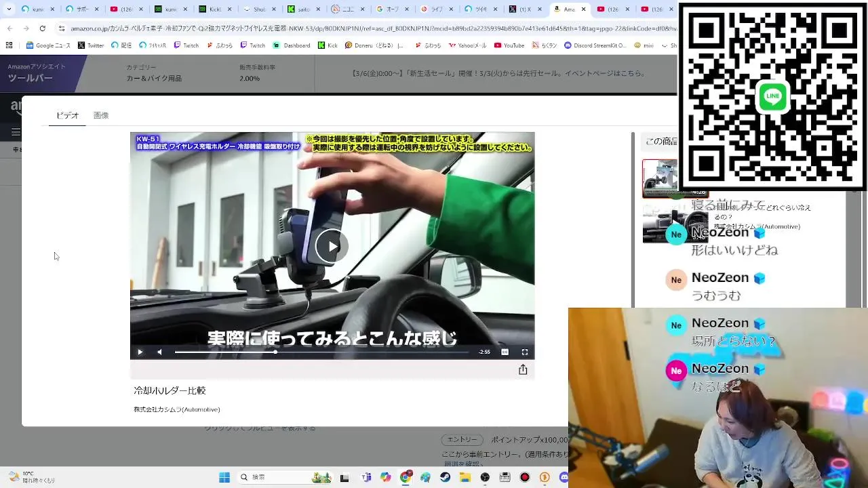Open the tab search dropdown at far left

pos(7,9)
